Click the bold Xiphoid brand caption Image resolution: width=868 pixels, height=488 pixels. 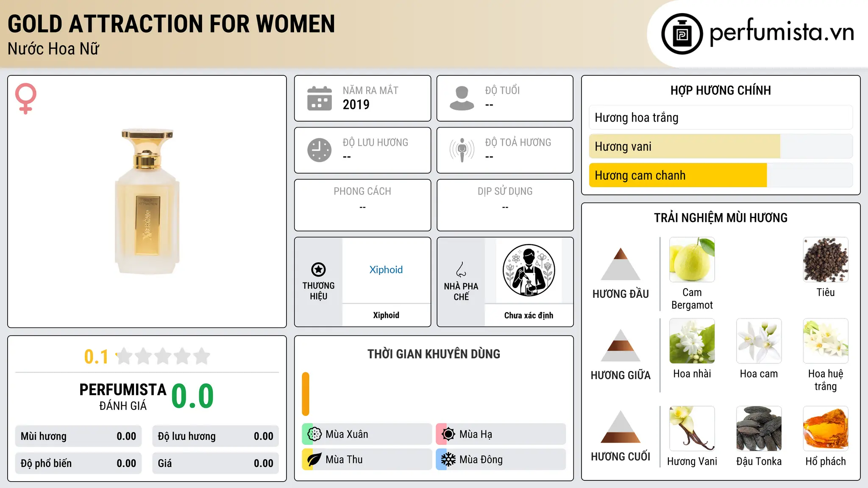pyautogui.click(x=386, y=315)
